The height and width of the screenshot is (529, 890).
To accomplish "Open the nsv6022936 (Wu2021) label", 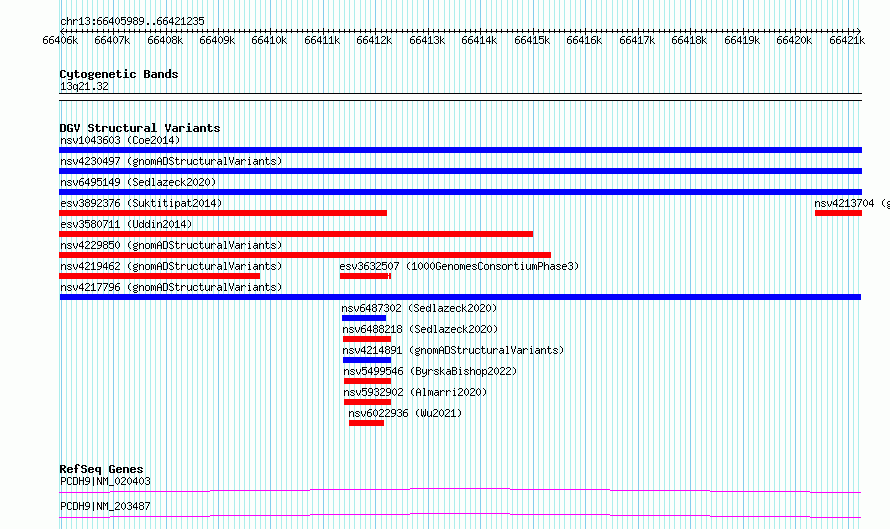I will 405,413.
